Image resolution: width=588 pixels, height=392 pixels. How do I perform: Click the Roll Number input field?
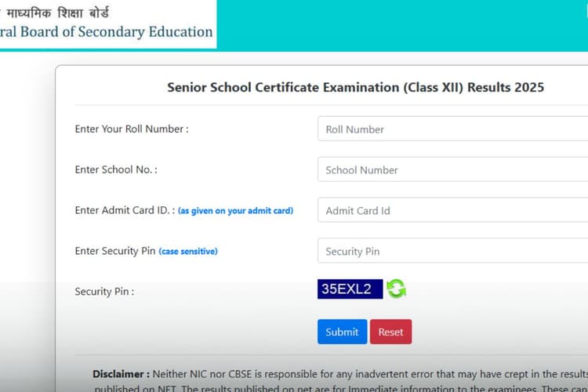tap(452, 129)
